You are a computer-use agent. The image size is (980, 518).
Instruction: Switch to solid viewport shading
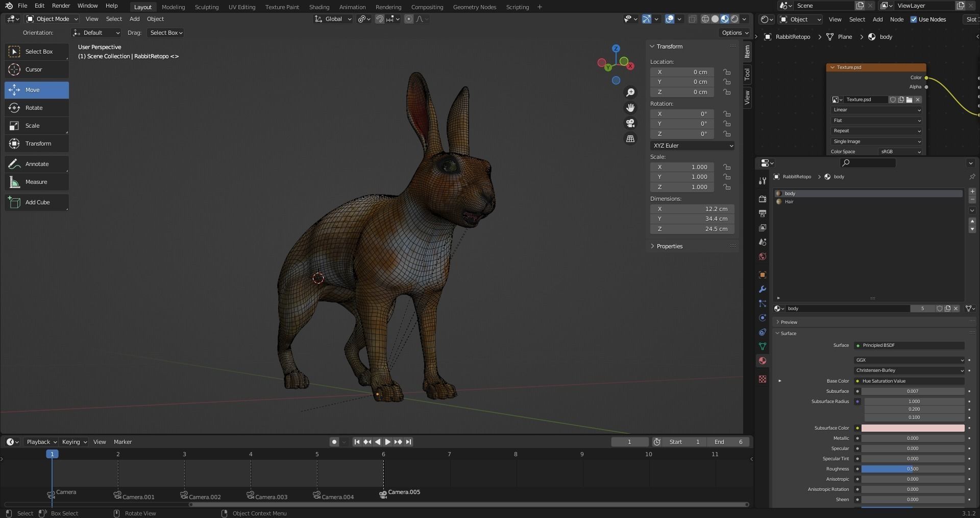pos(715,19)
